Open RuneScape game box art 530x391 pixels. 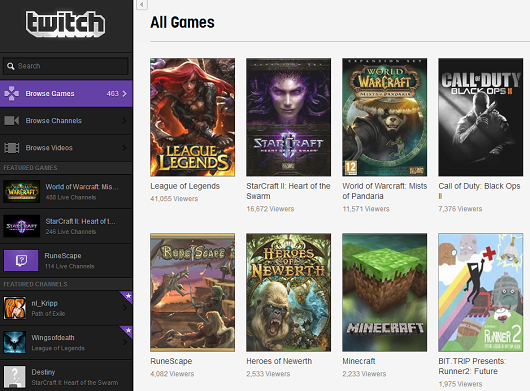pos(193,292)
